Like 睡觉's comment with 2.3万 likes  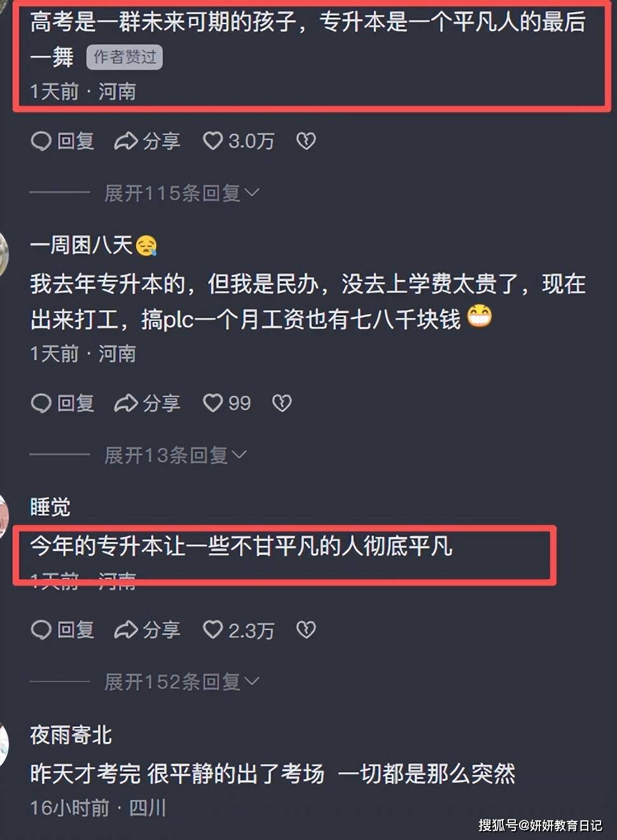(239, 630)
